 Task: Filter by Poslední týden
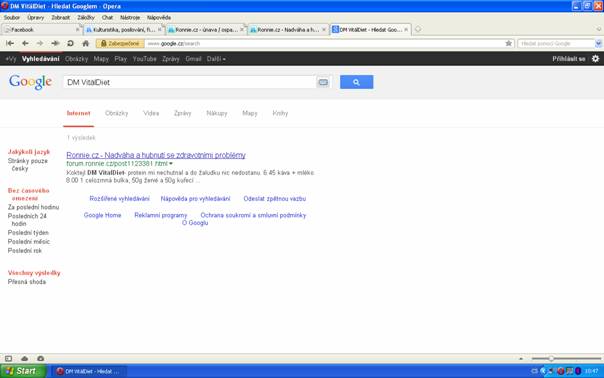tap(28, 233)
